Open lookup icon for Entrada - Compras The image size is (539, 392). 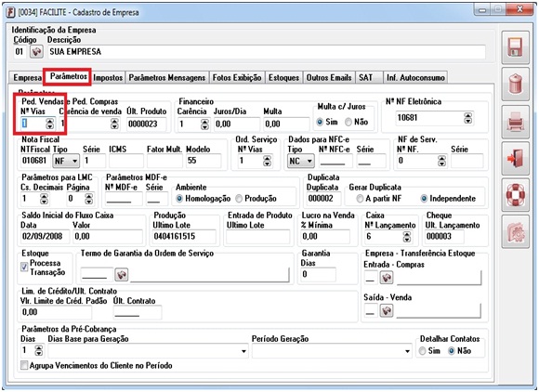point(387,277)
